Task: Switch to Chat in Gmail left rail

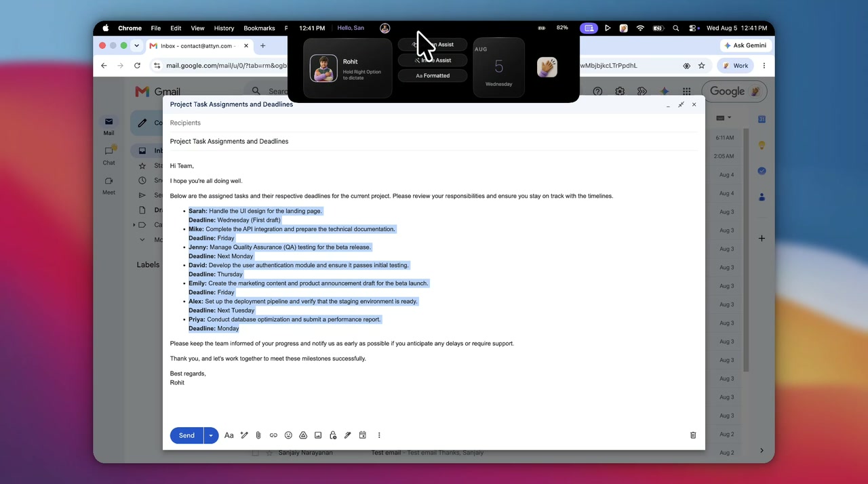Action: coord(108,155)
